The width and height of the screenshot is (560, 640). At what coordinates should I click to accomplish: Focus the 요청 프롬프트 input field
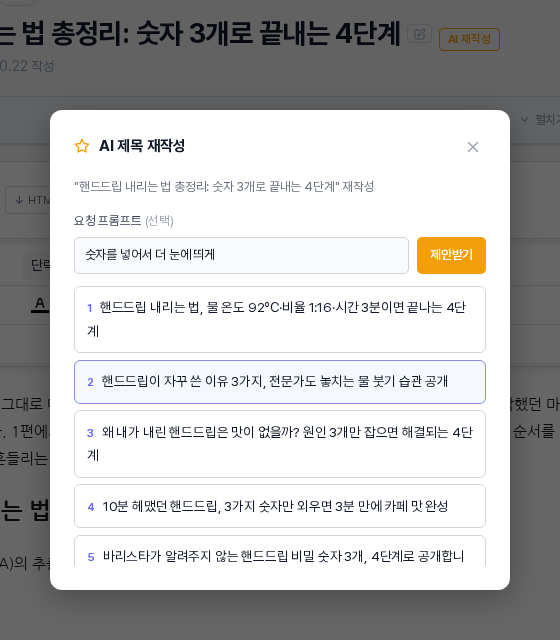click(x=241, y=255)
